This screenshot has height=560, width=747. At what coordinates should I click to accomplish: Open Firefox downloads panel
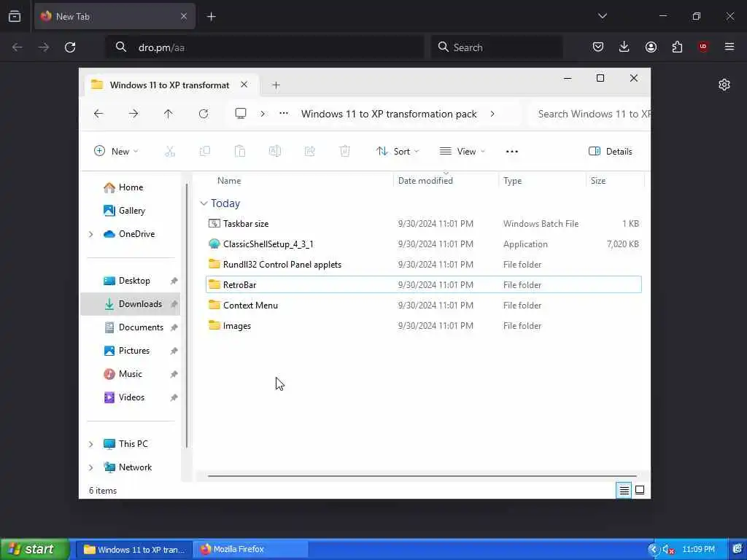click(624, 47)
